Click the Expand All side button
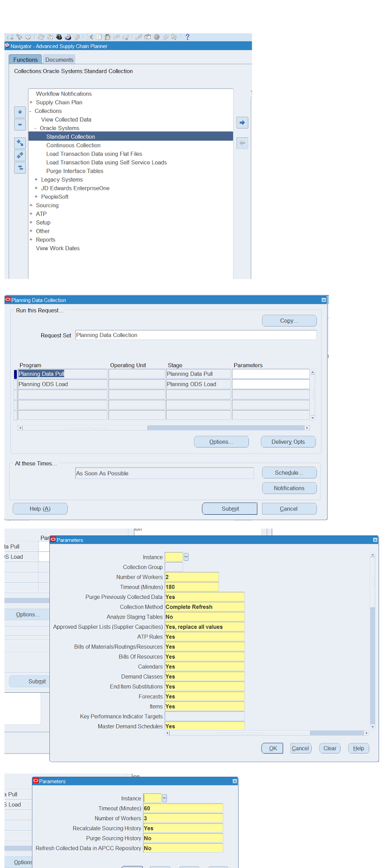This screenshot has width=391, height=868. pyautogui.click(x=20, y=155)
